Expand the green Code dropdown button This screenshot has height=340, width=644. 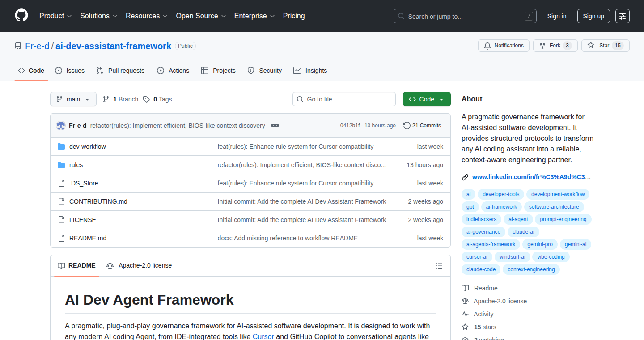click(x=427, y=99)
